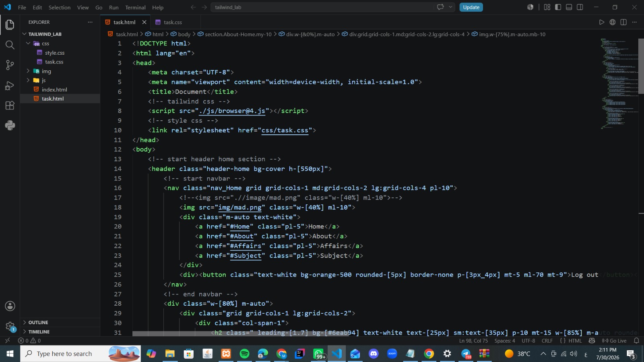
Task: Open notifications bell in status bar
Action: pyautogui.click(x=636, y=341)
